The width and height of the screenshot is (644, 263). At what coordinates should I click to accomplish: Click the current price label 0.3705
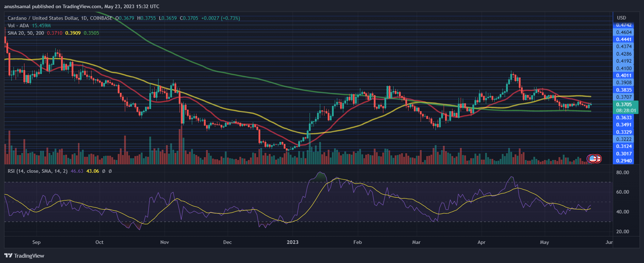(624, 104)
